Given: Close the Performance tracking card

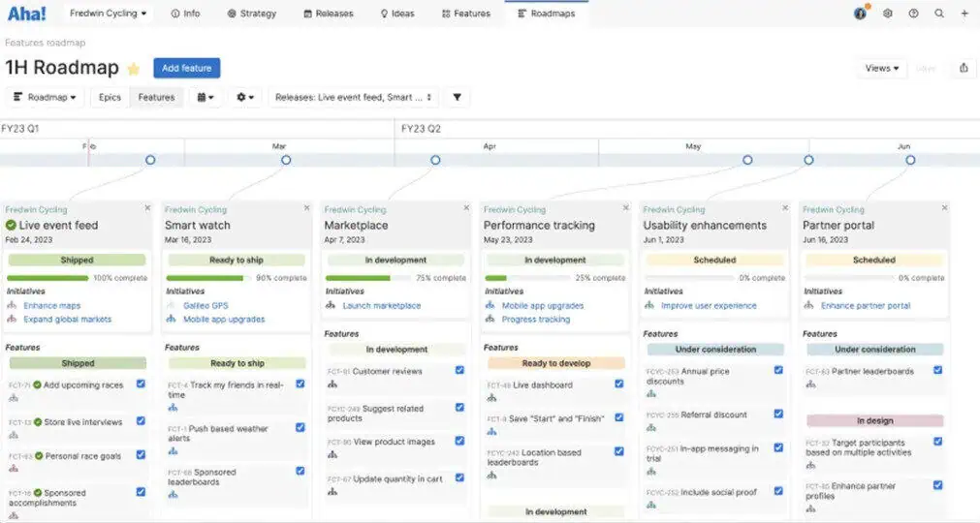Looking at the screenshot, I should coord(625,208).
